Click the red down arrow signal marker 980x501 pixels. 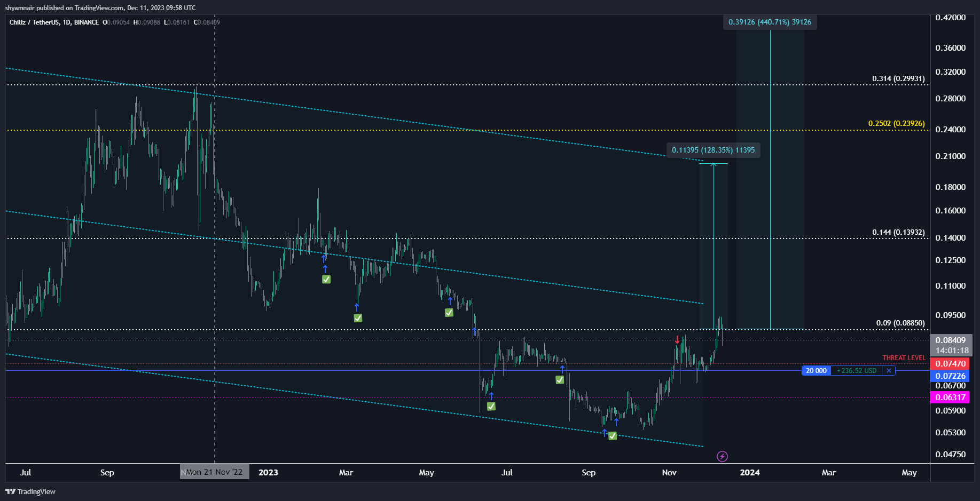[x=677, y=340]
